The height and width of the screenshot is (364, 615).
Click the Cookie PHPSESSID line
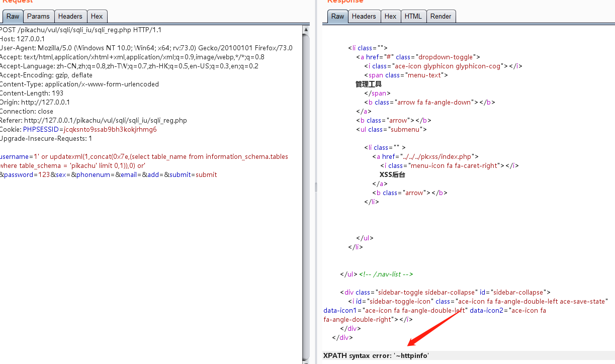[78, 129]
